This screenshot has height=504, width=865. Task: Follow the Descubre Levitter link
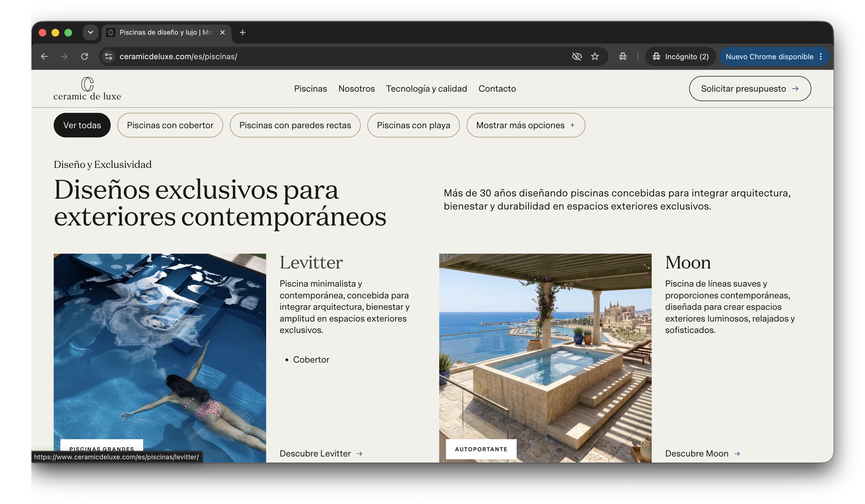point(321,453)
